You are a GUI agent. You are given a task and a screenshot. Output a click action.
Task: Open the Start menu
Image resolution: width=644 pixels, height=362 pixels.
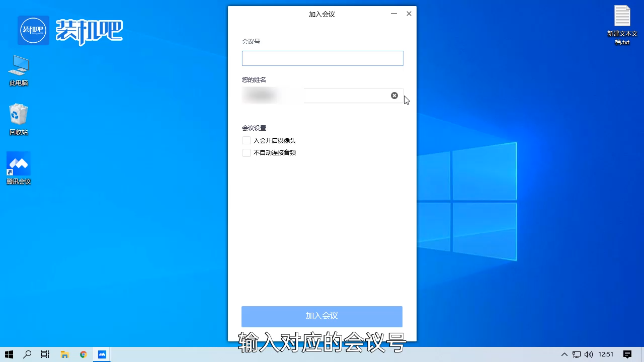(9, 354)
